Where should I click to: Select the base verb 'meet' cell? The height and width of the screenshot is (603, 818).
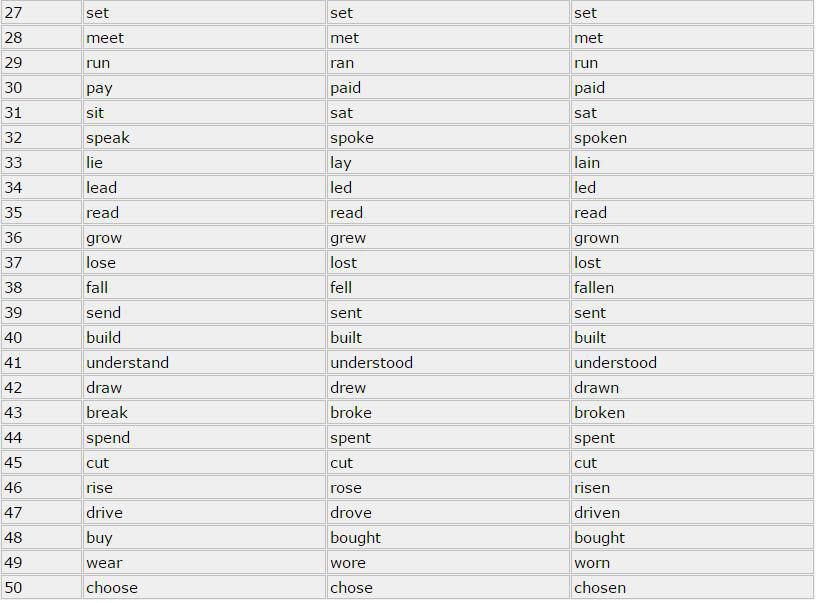pos(204,38)
